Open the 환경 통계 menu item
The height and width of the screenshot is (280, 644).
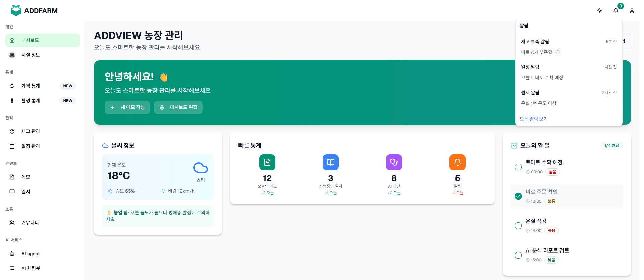pyautogui.click(x=43, y=101)
